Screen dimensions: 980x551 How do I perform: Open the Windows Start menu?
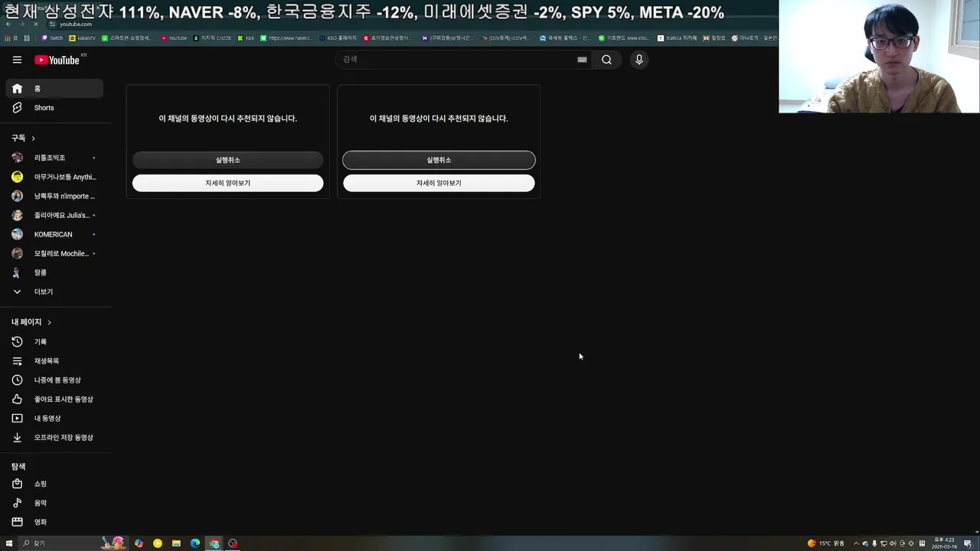pyautogui.click(x=9, y=543)
